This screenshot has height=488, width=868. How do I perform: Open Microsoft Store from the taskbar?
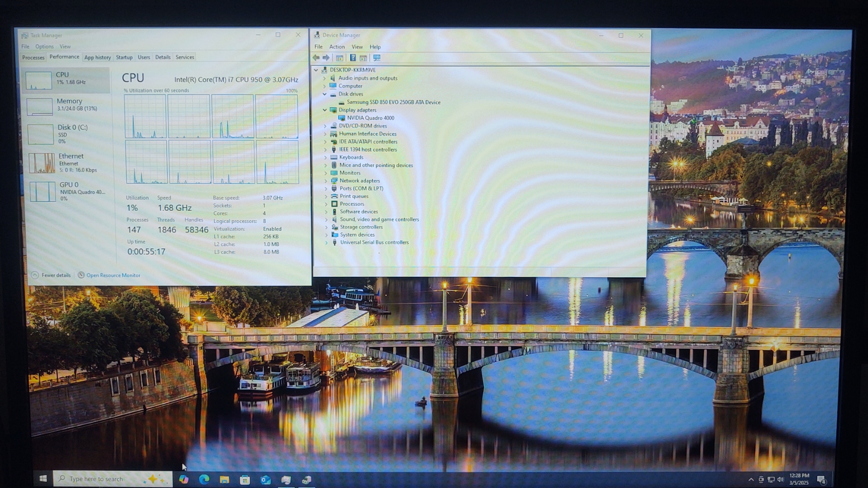[x=245, y=479]
